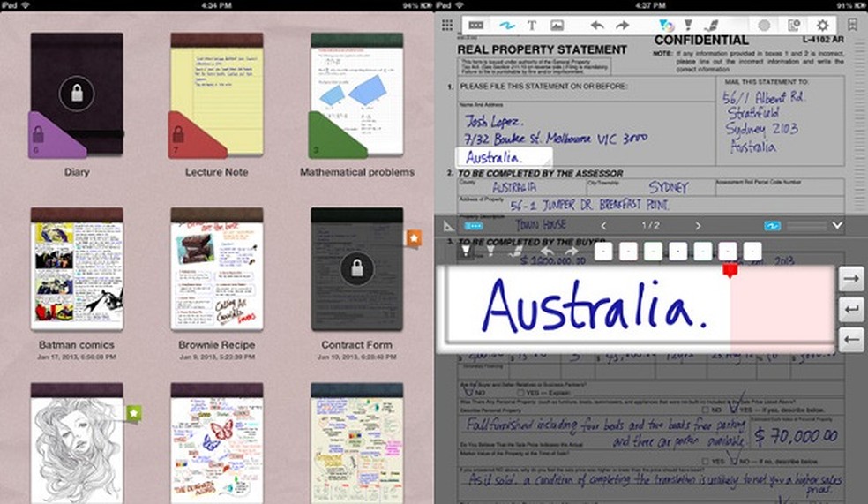The height and width of the screenshot is (504, 868).
Task: Tap blue dotted box icon in zoom bar
Action: click(x=474, y=225)
